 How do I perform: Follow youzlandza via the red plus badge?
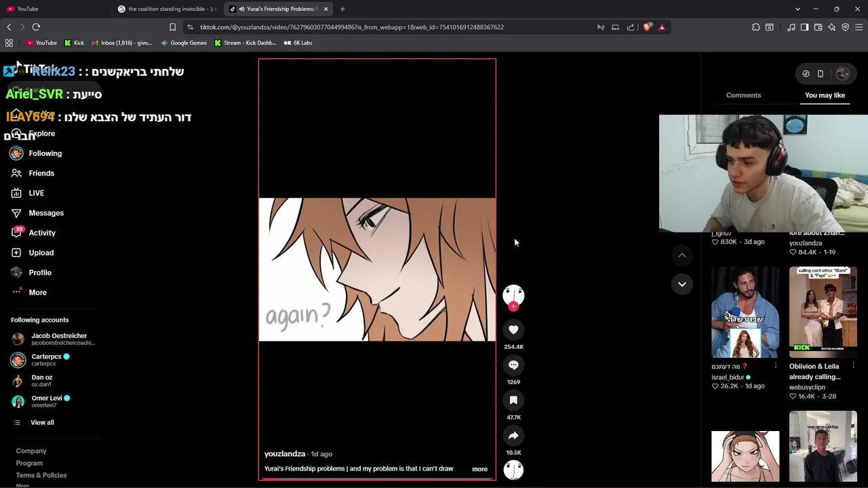[x=513, y=306]
